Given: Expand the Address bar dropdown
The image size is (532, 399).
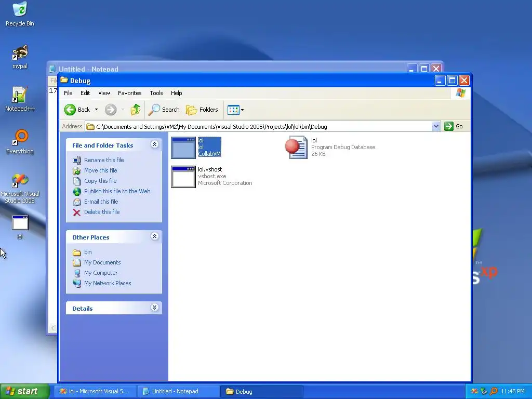Looking at the screenshot, I should pos(436,127).
